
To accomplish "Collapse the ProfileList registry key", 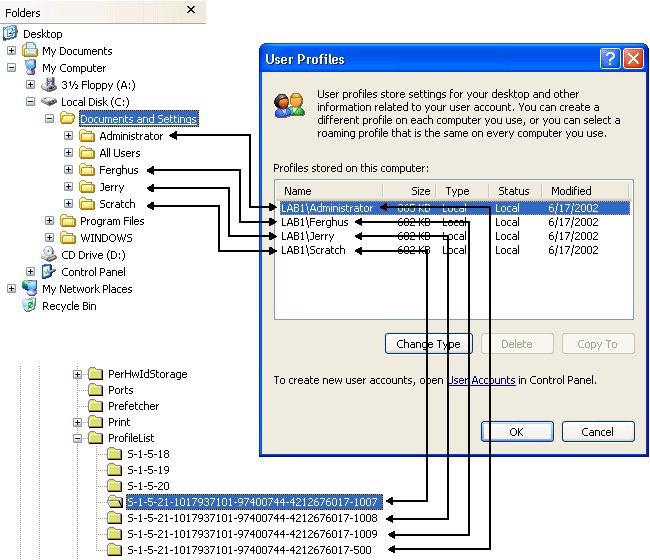I will tap(77, 438).
